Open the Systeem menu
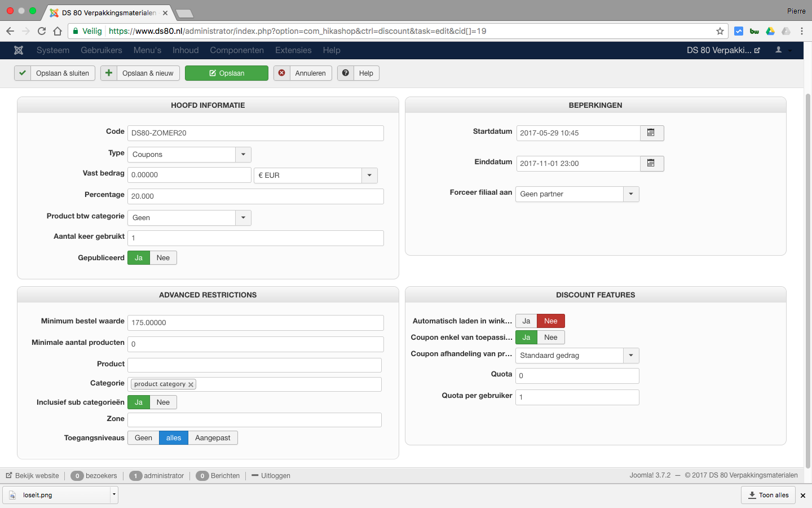Viewport: 812px width, 508px height. (53, 50)
